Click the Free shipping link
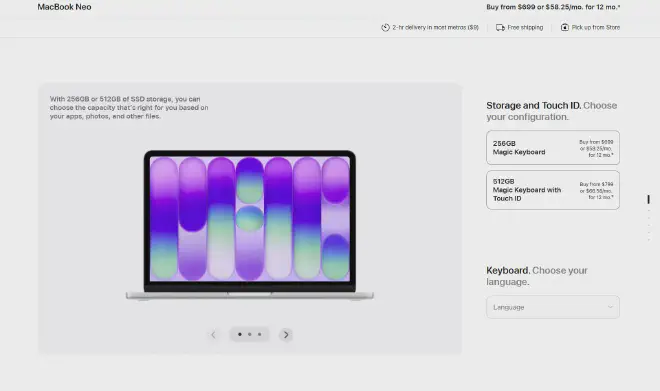 525,27
